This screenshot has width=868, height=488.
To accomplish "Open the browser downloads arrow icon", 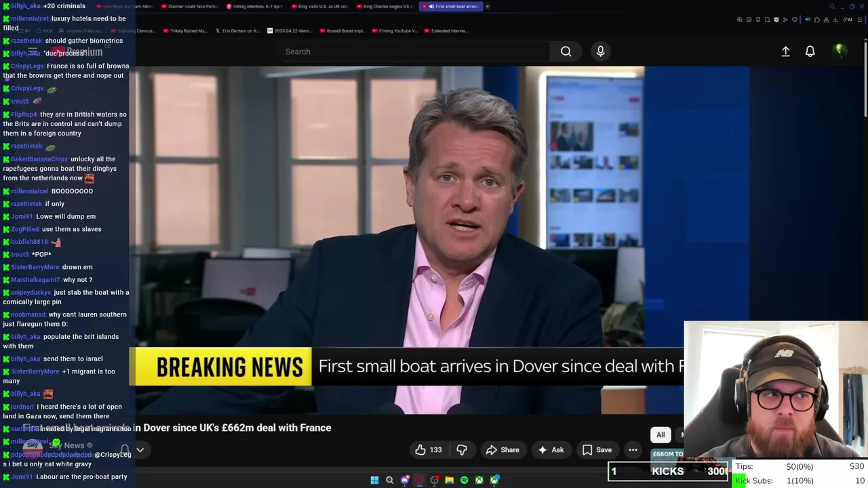I will click(x=835, y=20).
